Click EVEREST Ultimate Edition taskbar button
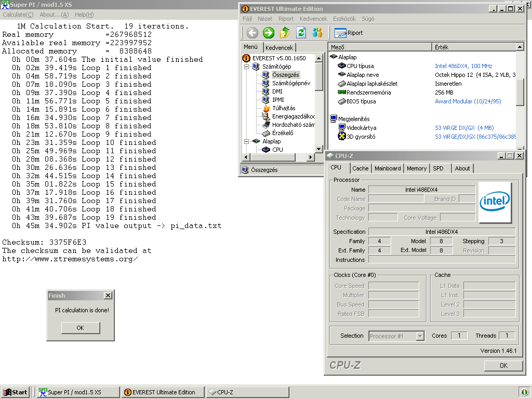The height and width of the screenshot is (399, 532). tap(163, 392)
